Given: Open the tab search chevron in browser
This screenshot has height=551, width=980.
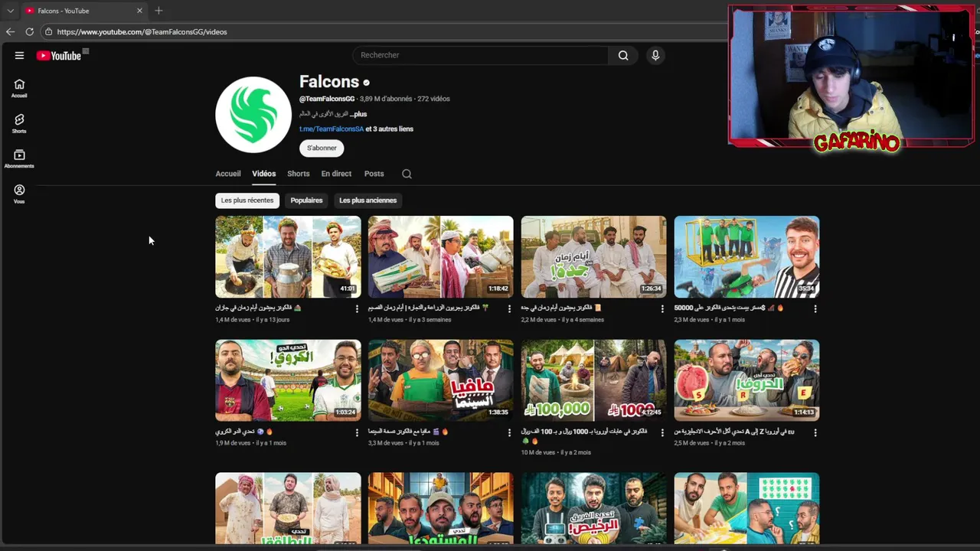Looking at the screenshot, I should point(10,11).
